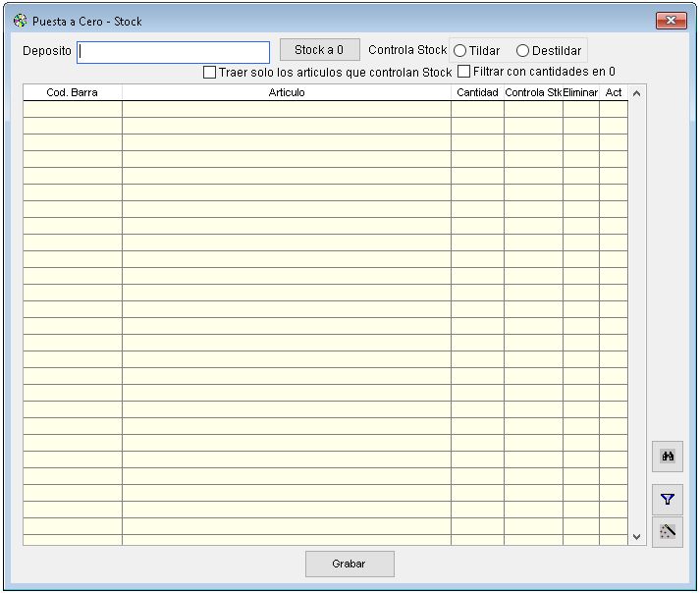Click the Eliminar column header
700x593 pixels.
tap(580, 92)
